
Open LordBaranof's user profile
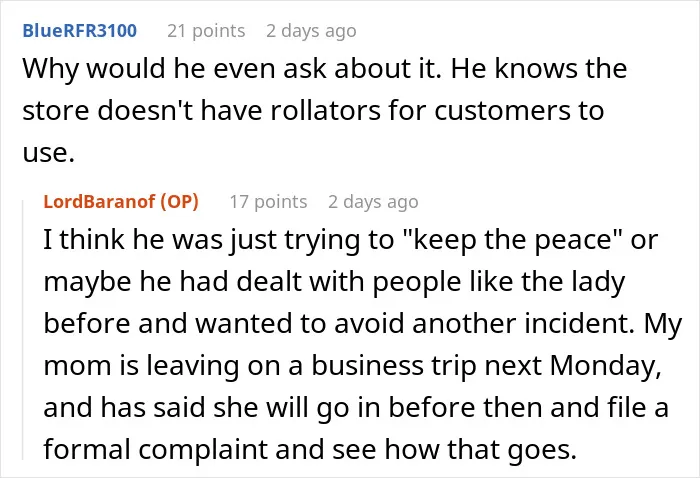[x=99, y=202]
